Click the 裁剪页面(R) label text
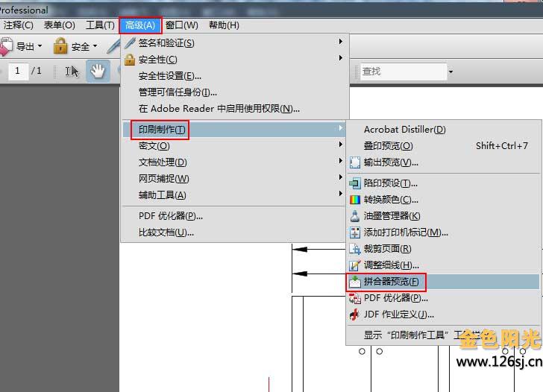Screen dimensions: 543x392 coord(387,249)
